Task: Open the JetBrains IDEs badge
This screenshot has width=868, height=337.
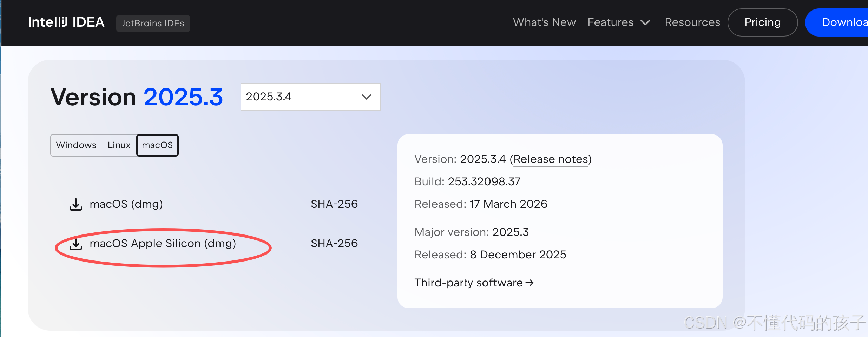Action: (153, 23)
